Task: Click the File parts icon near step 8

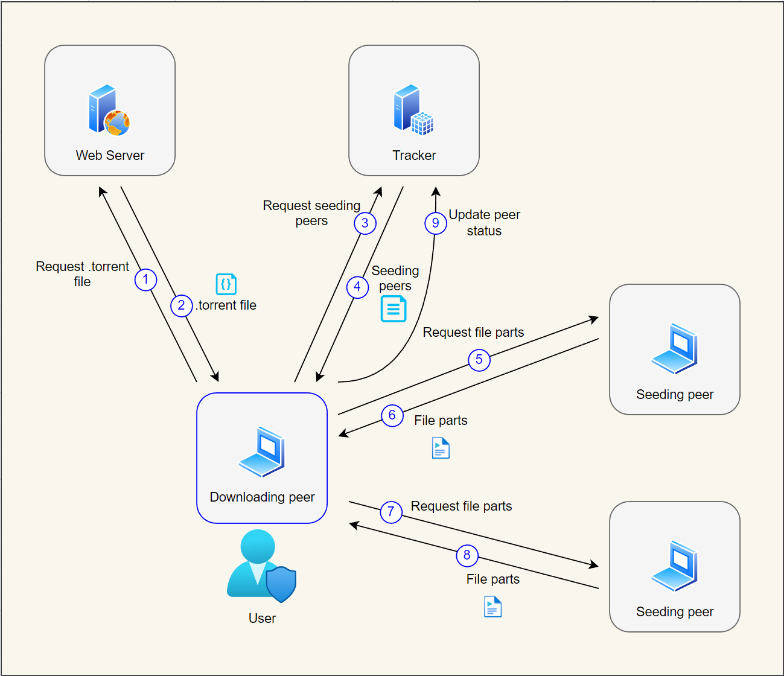Action: [x=492, y=606]
